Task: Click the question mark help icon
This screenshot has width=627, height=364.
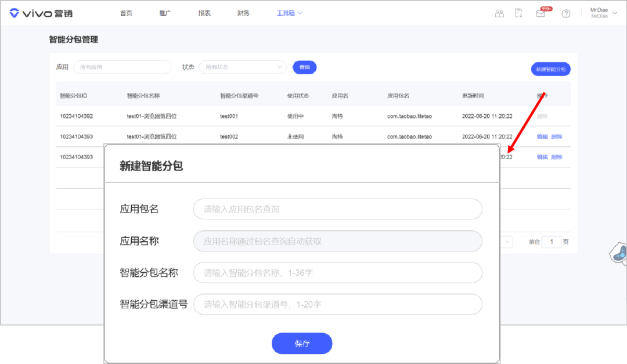Action: [566, 13]
